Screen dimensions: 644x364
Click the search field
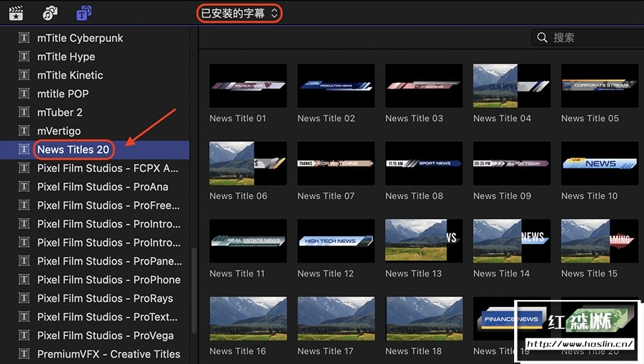point(588,37)
